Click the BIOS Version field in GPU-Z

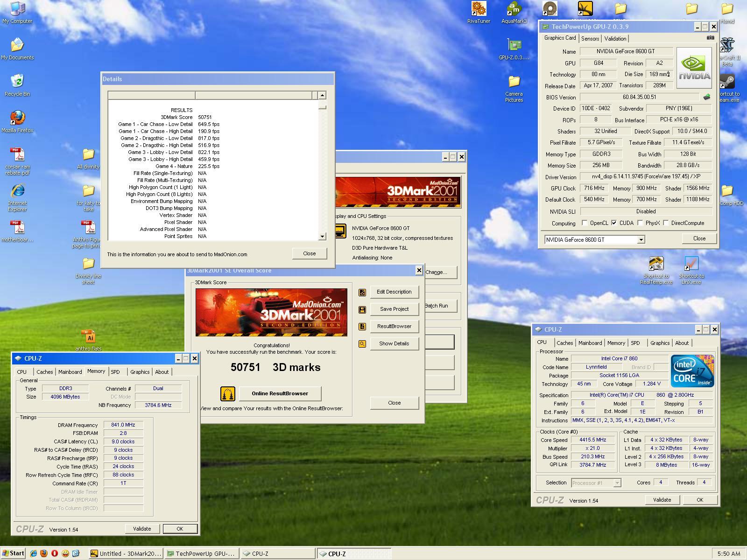(x=639, y=97)
